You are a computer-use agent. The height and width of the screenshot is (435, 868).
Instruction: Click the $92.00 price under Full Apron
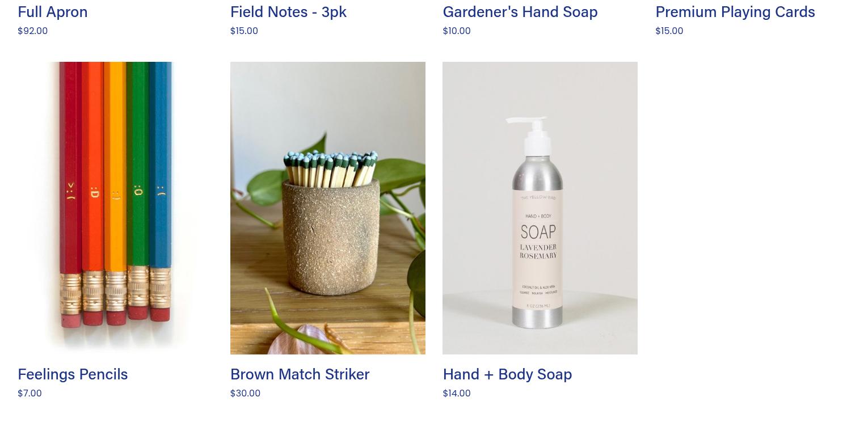(32, 30)
